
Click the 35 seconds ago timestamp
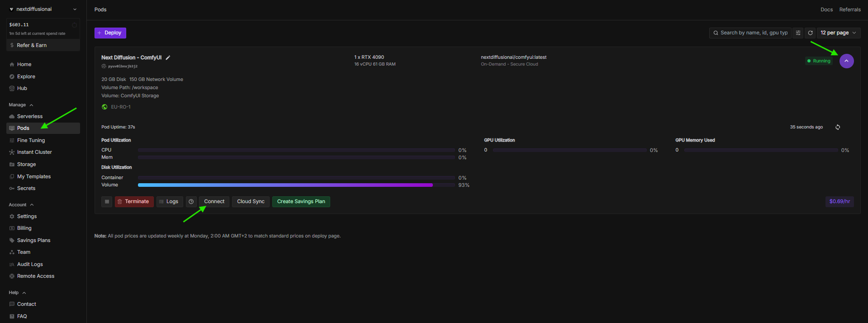pyautogui.click(x=806, y=127)
